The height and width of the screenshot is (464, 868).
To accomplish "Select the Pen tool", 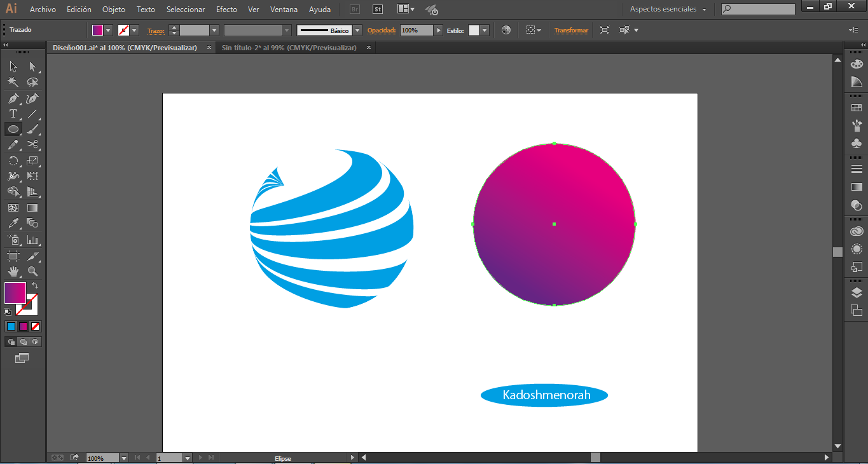I will (x=13, y=98).
